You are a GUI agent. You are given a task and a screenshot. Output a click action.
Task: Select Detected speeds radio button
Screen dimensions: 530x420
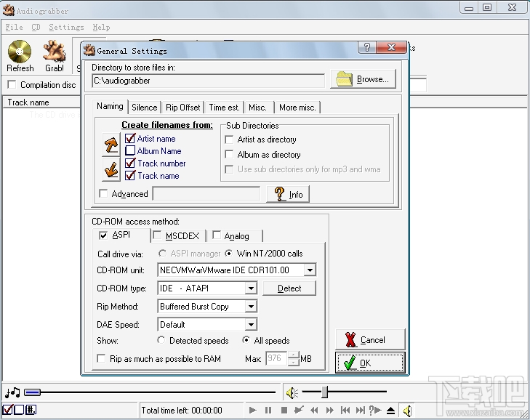[x=161, y=340]
